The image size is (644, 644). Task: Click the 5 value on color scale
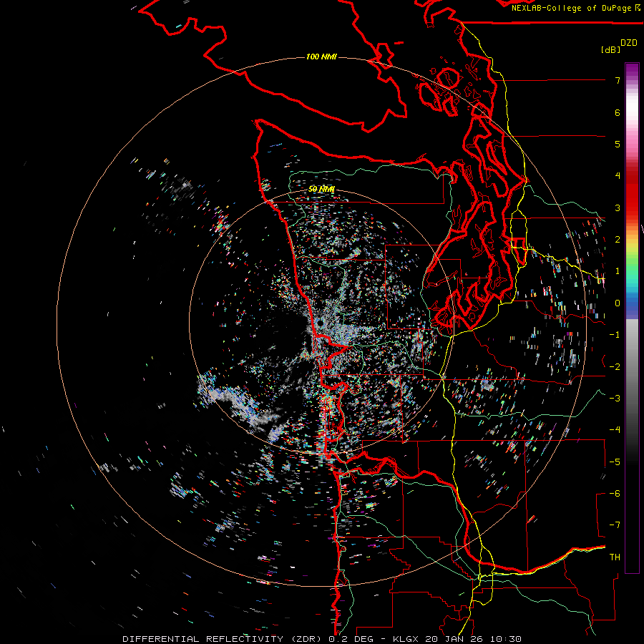[618, 144]
